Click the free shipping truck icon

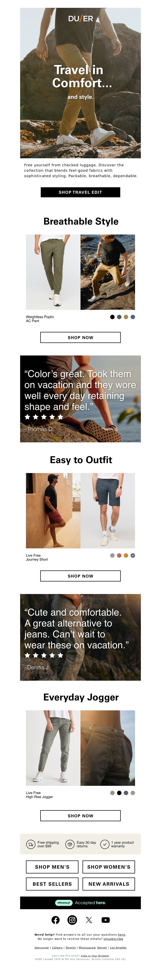coord(31,844)
